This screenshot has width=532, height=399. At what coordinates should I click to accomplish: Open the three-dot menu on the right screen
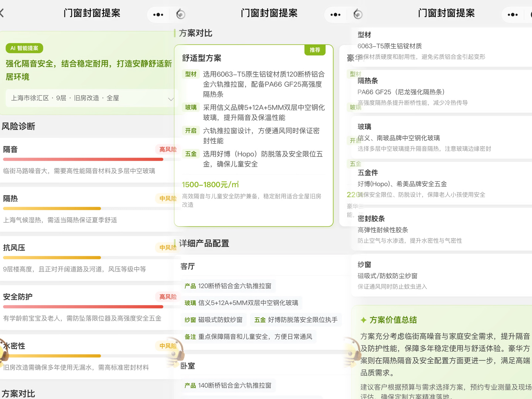coord(513,15)
